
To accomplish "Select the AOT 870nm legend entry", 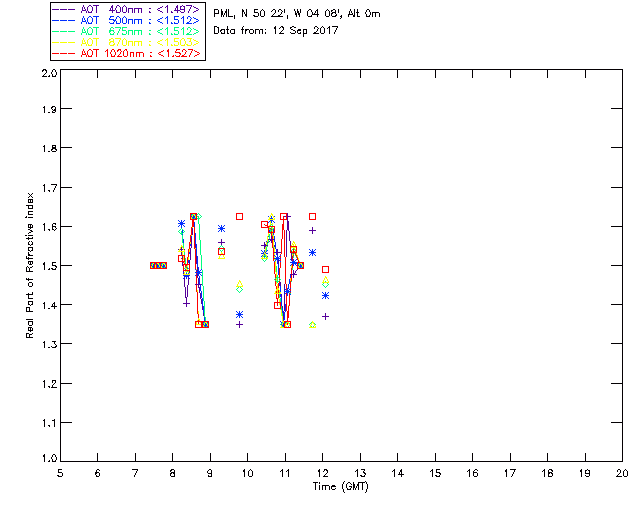I will [127, 42].
